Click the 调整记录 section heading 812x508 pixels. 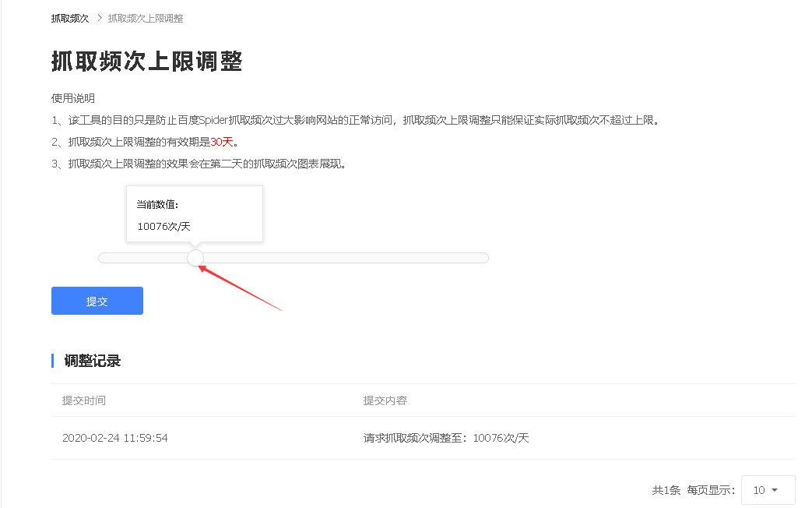click(x=92, y=361)
